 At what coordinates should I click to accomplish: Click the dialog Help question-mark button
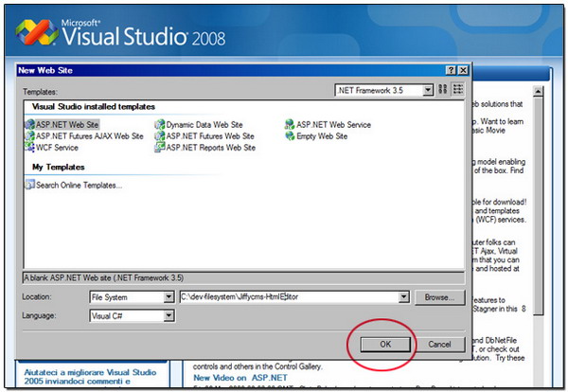451,70
